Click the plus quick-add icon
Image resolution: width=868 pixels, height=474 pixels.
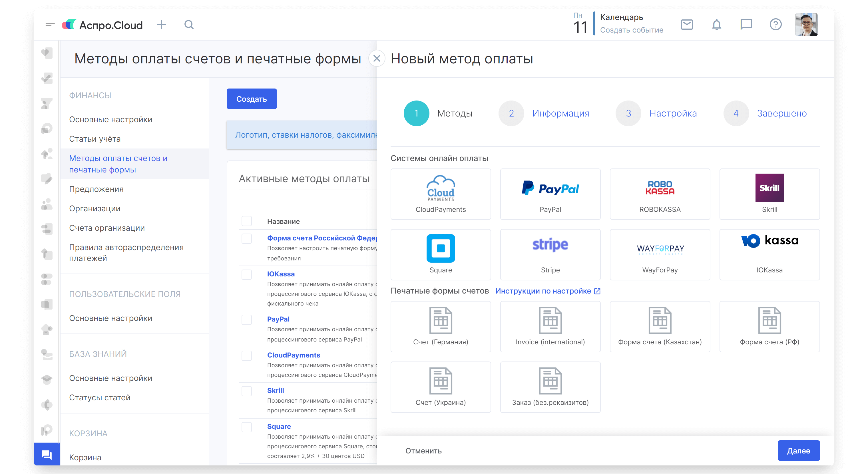click(162, 25)
